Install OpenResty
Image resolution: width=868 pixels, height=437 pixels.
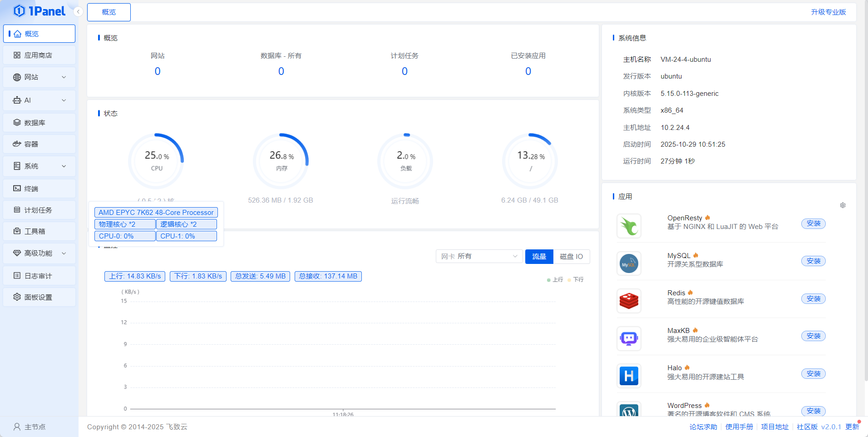pyautogui.click(x=814, y=223)
